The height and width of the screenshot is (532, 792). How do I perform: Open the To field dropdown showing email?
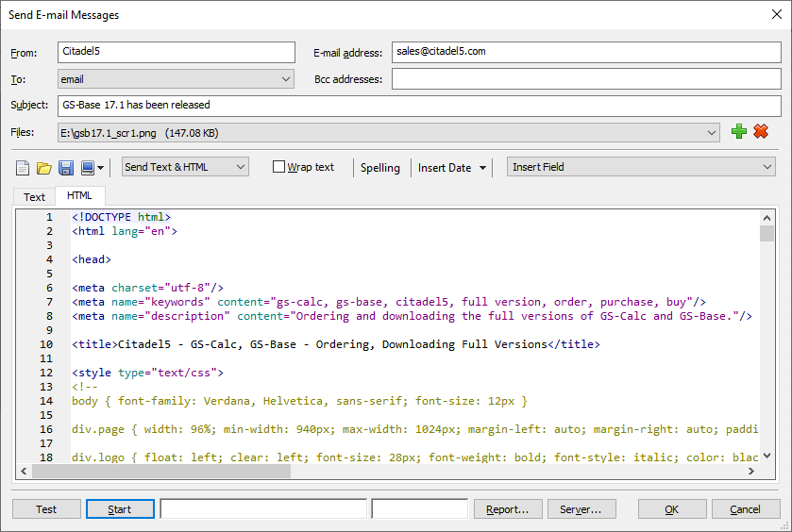tap(176, 79)
